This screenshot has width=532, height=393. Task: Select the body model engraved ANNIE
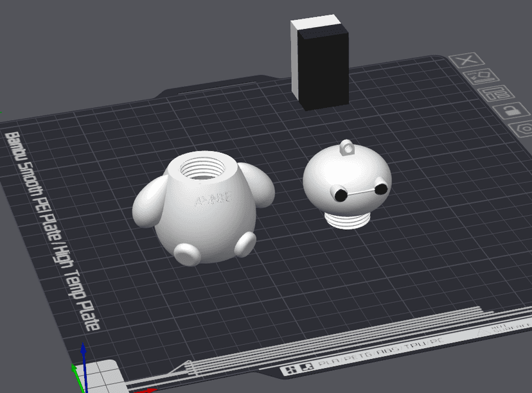pos(203,208)
